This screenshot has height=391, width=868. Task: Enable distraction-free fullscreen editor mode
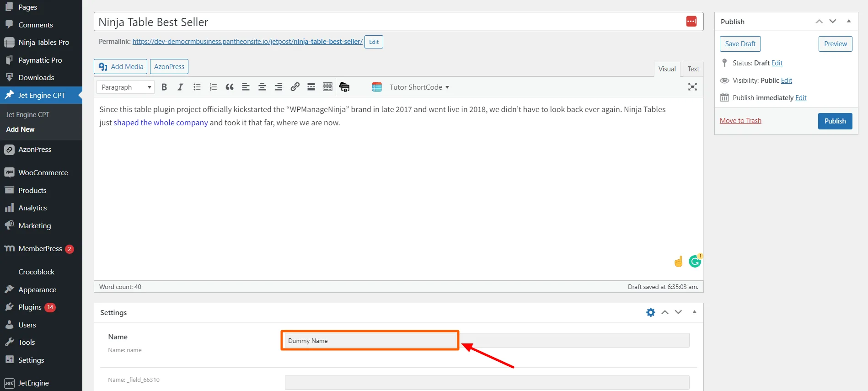pos(692,87)
